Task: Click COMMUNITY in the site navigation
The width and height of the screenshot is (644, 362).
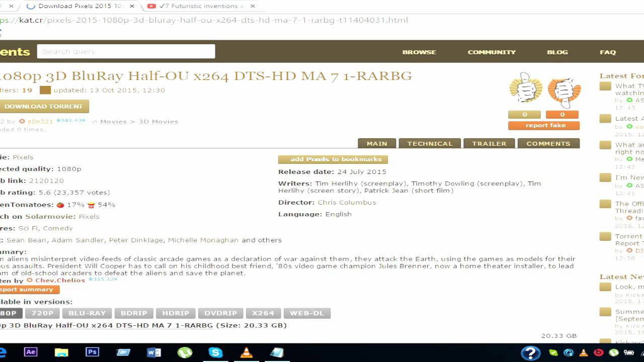Action: pyautogui.click(x=492, y=52)
